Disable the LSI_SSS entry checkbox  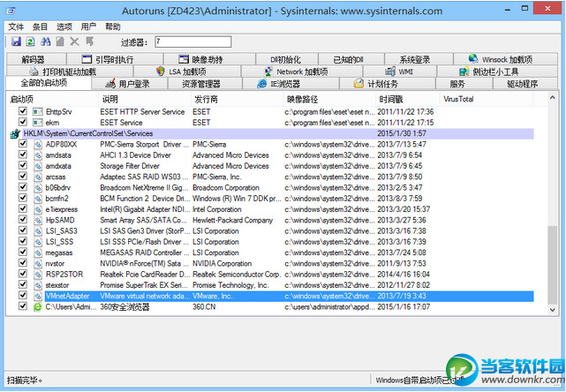[23, 241]
